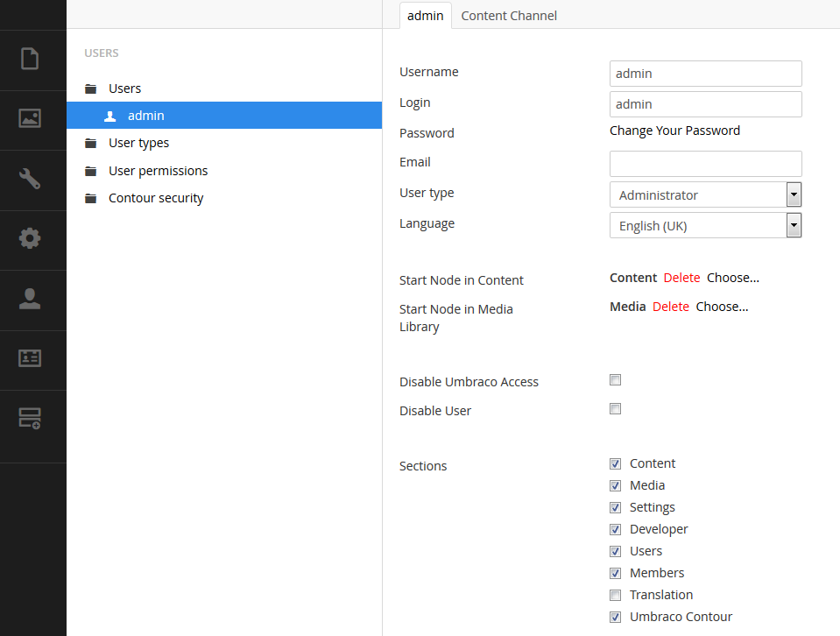Screen dimensions: 840x636
Task: Click the Translation section label
Action: pos(661,596)
